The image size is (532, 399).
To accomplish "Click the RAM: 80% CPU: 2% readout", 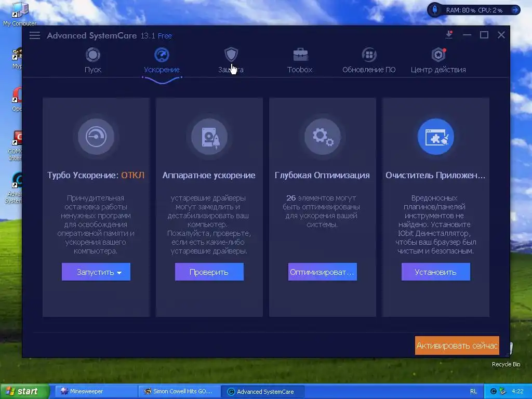I will (474, 10).
